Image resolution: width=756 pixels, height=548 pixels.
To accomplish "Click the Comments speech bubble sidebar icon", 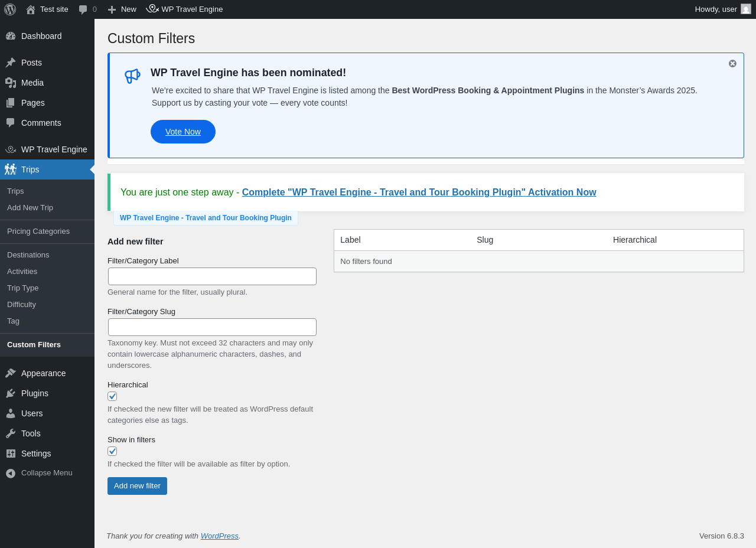I will pyautogui.click(x=11, y=123).
